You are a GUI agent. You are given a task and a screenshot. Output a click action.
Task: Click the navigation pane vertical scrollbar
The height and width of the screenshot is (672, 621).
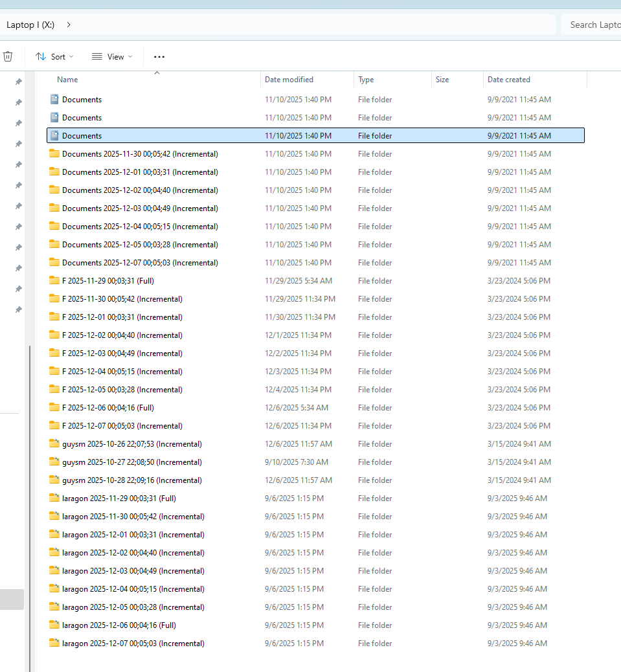(28, 505)
